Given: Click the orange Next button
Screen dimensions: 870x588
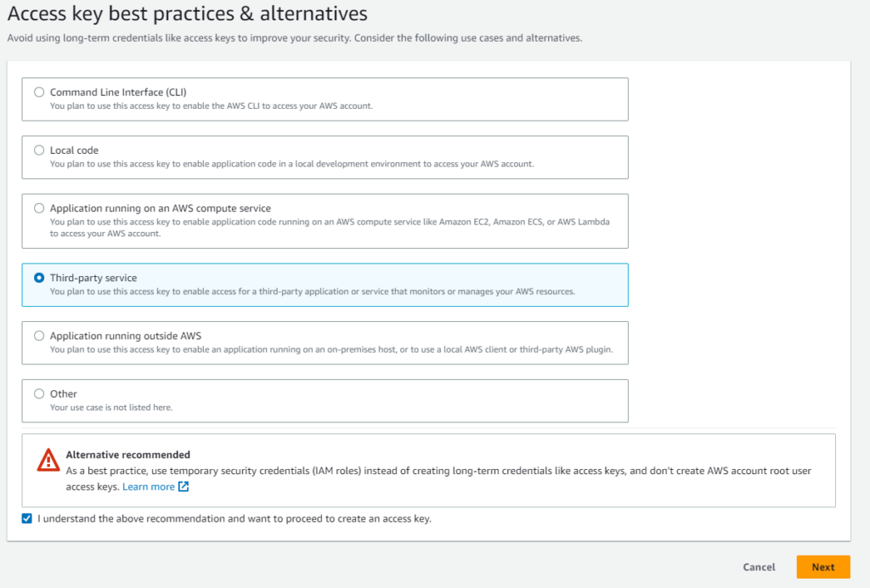Looking at the screenshot, I should (x=822, y=567).
